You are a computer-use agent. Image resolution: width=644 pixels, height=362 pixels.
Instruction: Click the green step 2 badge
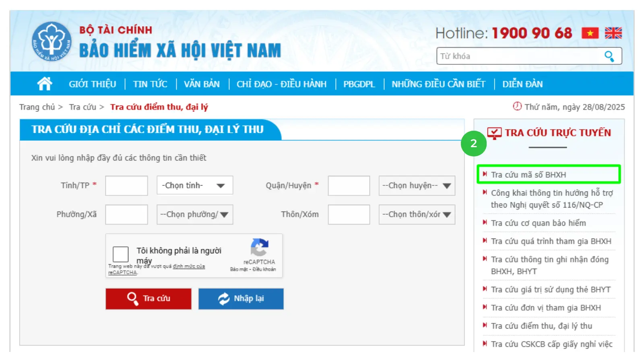pos(474,143)
